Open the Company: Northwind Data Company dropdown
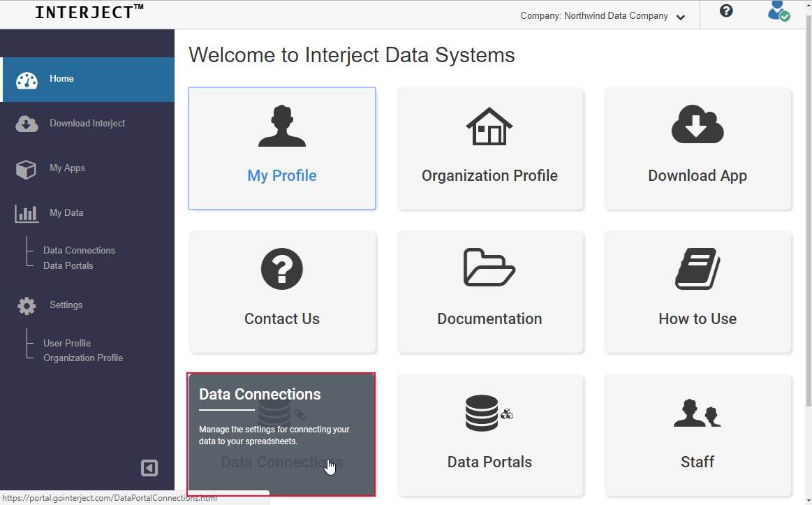Image resolution: width=812 pixels, height=505 pixels. point(603,16)
